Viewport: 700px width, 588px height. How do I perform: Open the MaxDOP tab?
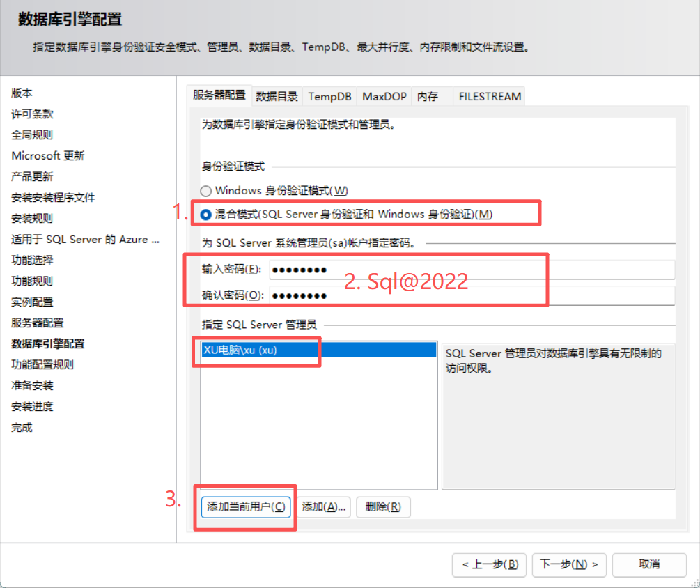[384, 96]
